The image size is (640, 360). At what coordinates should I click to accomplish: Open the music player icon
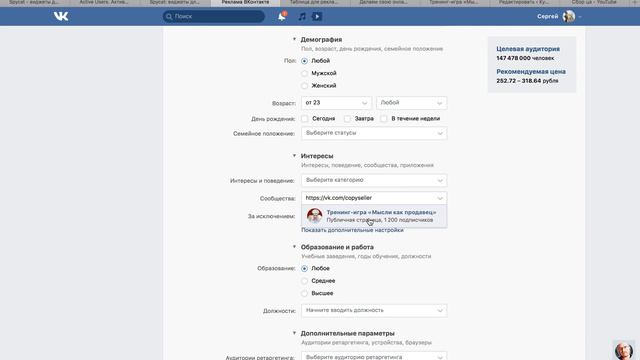coord(302,16)
